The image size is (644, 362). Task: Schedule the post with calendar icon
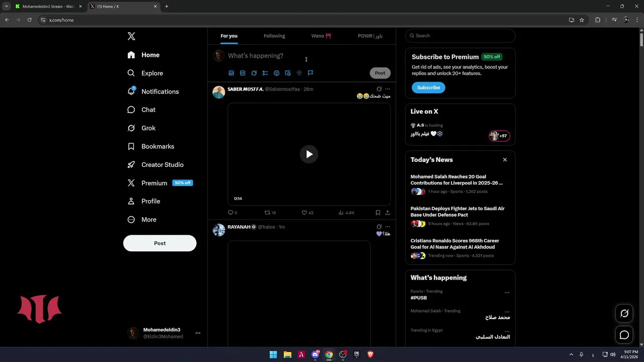(288, 73)
